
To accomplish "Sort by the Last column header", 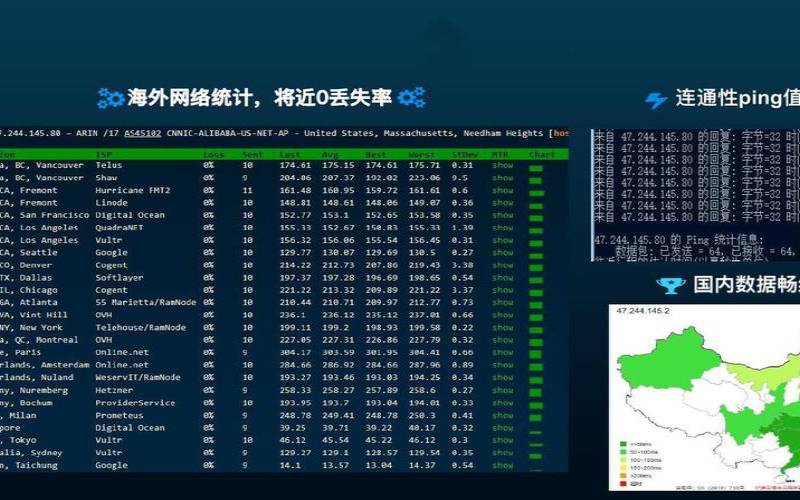I will (x=290, y=154).
